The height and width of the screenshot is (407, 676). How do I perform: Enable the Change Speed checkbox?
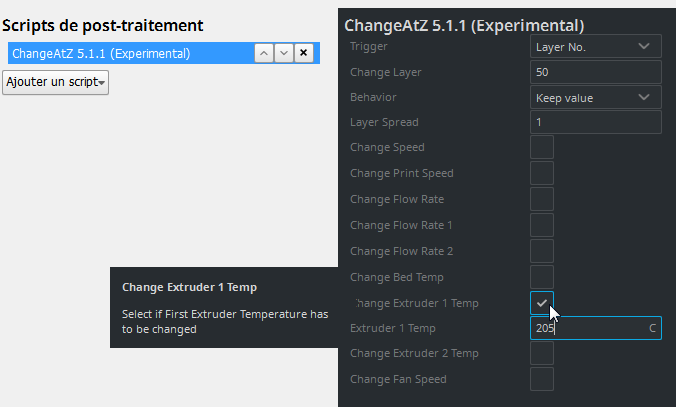(541, 148)
